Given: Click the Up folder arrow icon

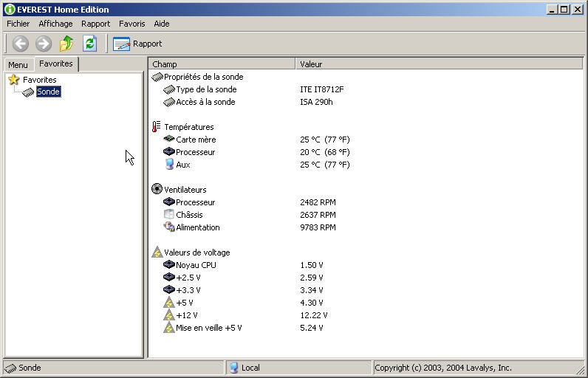Looking at the screenshot, I should (x=66, y=44).
